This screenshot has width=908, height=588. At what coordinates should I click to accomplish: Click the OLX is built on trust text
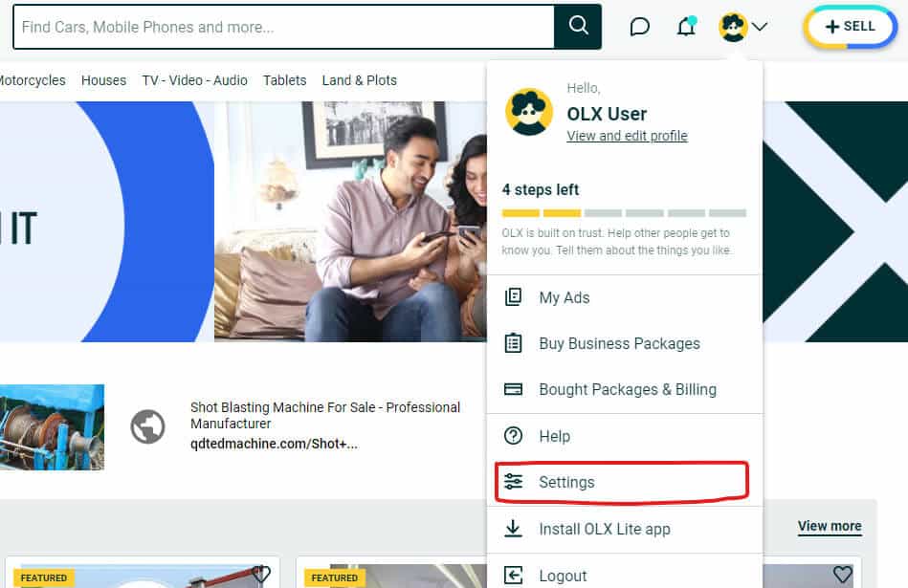[x=616, y=241]
